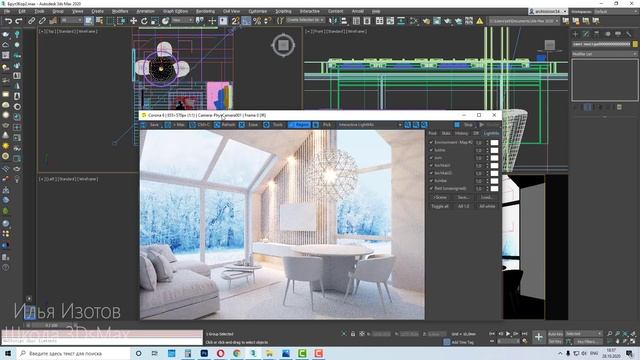Toggle the Percent Snap icon
Screen dimensions: 640x360
pos(257,21)
